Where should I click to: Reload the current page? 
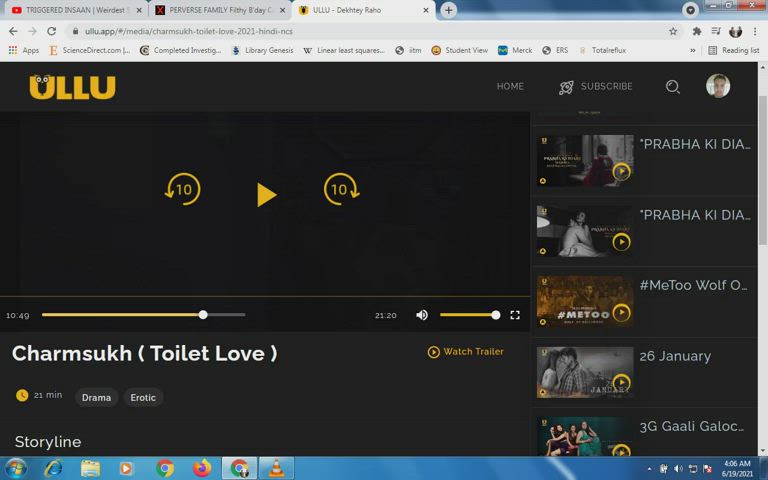click(x=51, y=31)
